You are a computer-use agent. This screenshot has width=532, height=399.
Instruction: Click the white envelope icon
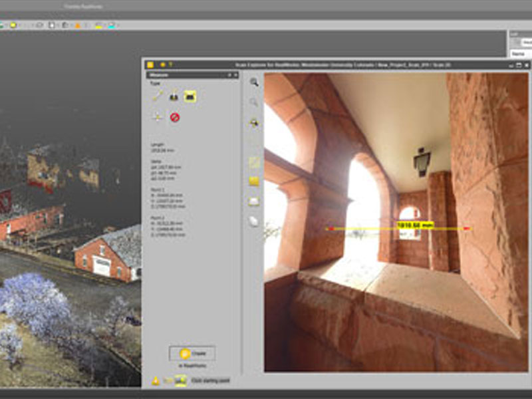254,201
